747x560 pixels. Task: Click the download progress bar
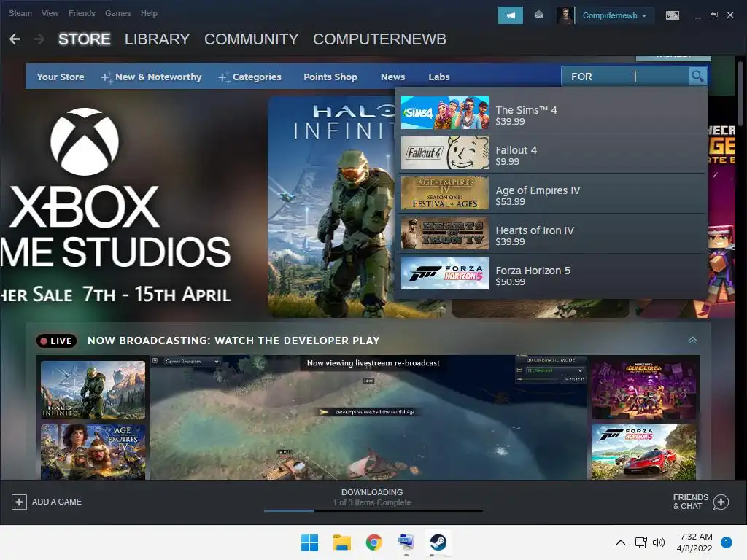(x=373, y=510)
